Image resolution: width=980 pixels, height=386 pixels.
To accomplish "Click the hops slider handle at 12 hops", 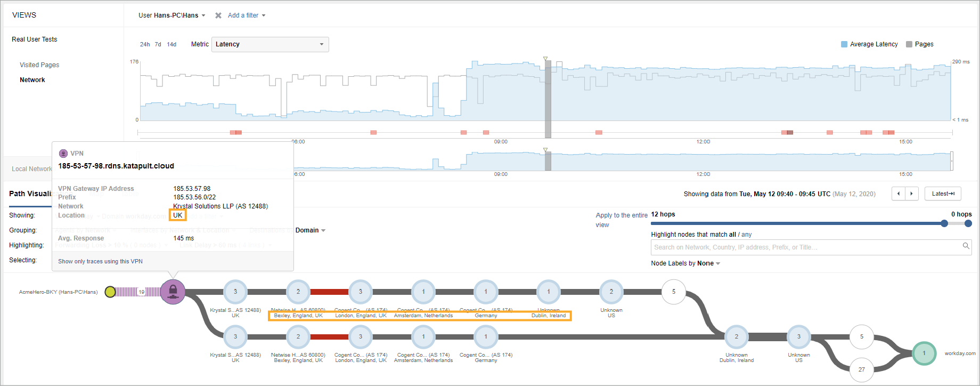I will (x=944, y=223).
